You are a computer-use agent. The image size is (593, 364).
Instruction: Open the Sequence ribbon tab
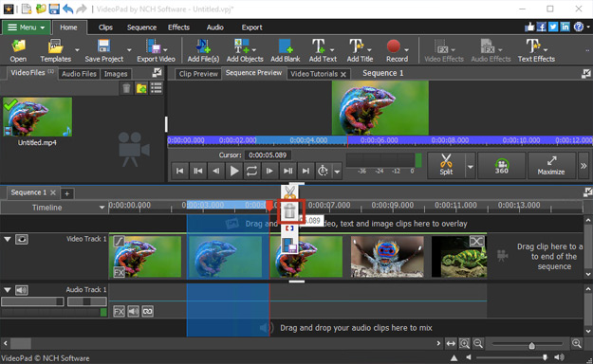point(141,27)
